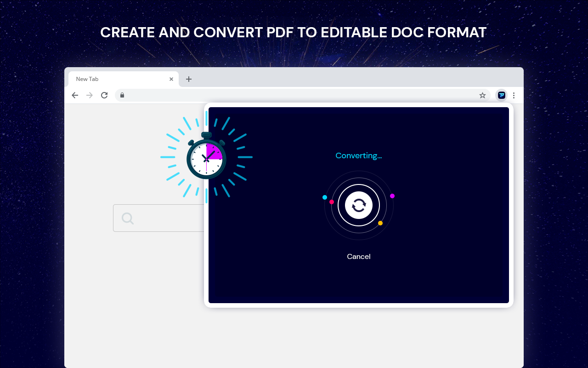This screenshot has height=368, width=588.
Task: Click the magnifier icon in search box
Action: click(128, 218)
